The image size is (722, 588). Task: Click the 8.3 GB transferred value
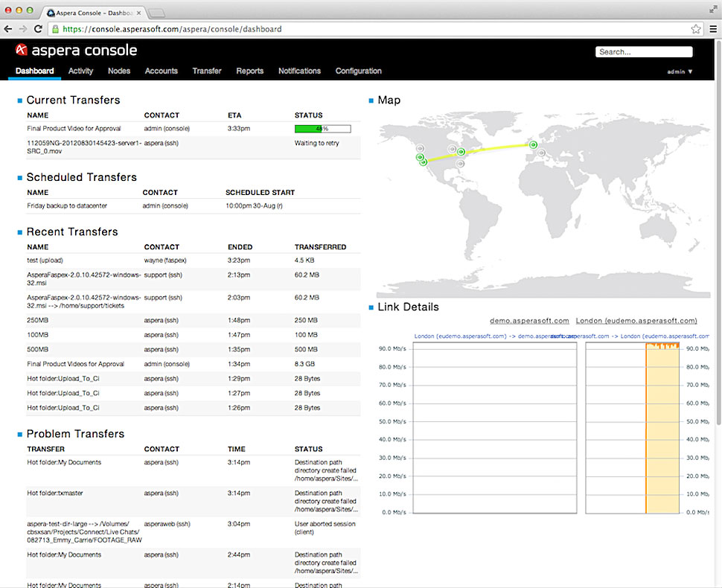pyautogui.click(x=305, y=364)
